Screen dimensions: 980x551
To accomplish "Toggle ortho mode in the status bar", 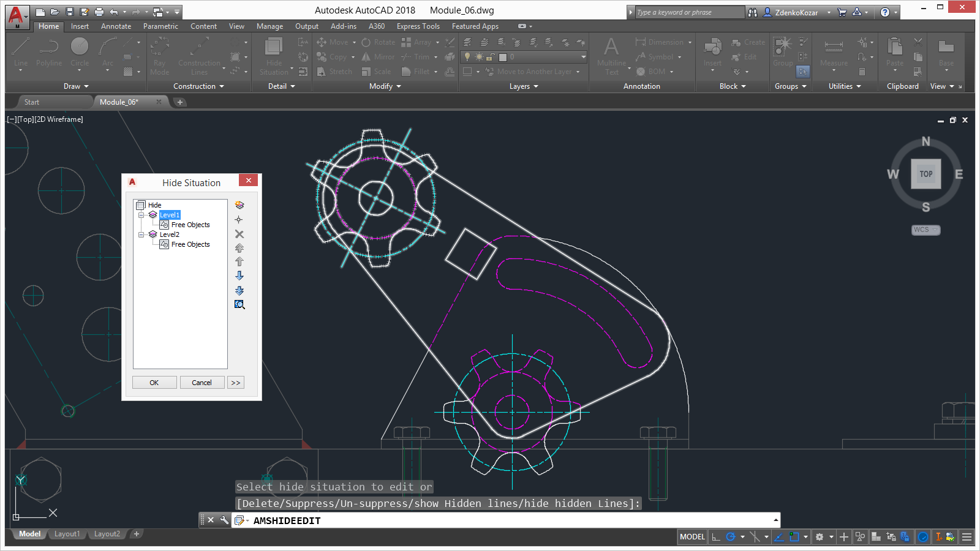I will [x=715, y=537].
